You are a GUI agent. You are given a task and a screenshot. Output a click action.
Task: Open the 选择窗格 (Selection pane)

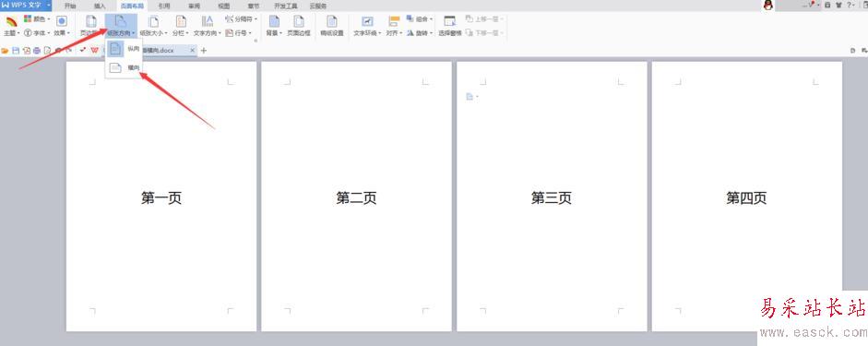[x=450, y=26]
